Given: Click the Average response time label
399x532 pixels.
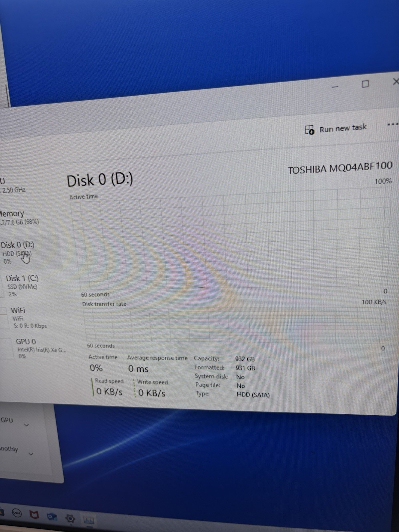Looking at the screenshot, I should tap(157, 358).
